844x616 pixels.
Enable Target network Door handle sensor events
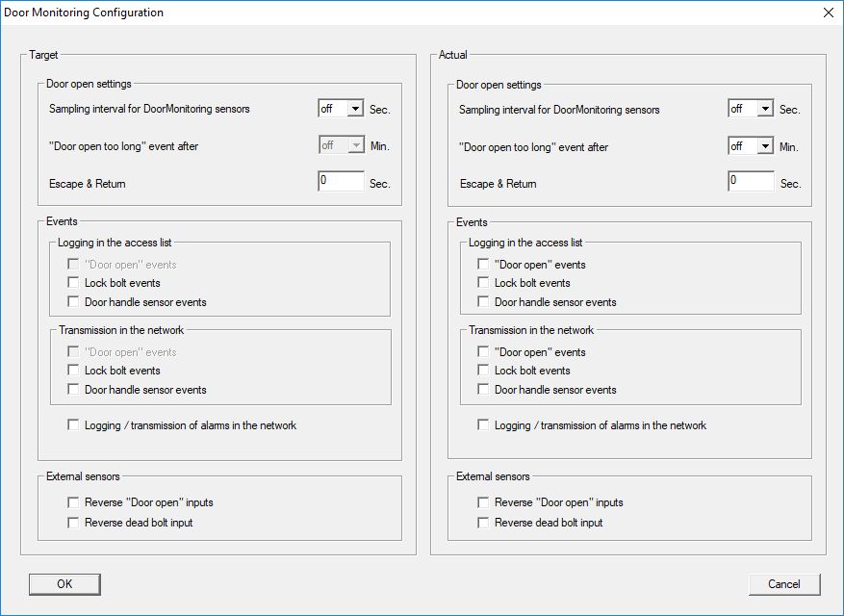pyautogui.click(x=74, y=390)
